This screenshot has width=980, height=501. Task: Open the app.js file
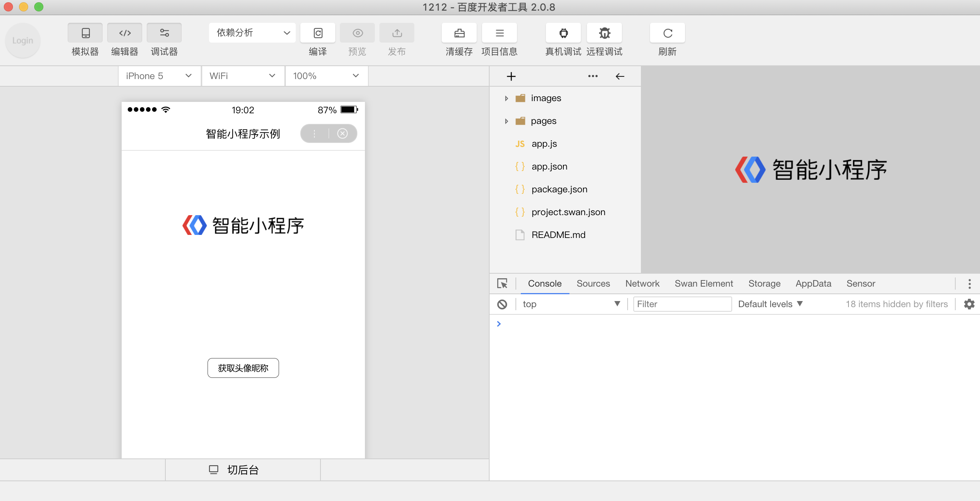pos(565,144)
